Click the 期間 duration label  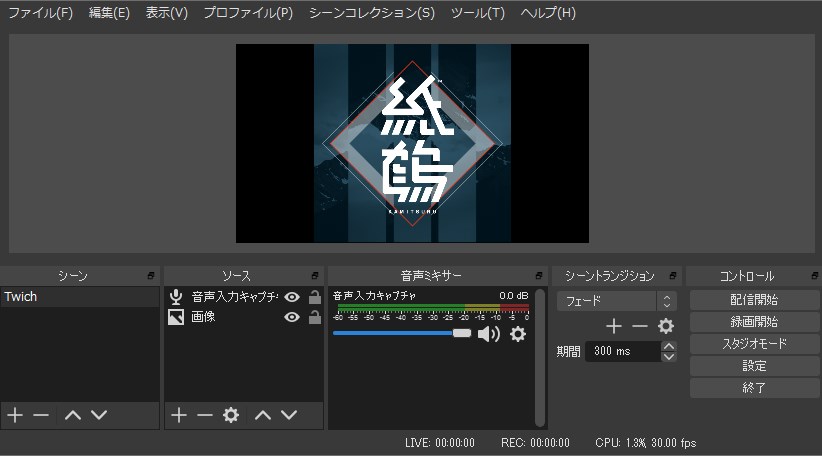569,351
